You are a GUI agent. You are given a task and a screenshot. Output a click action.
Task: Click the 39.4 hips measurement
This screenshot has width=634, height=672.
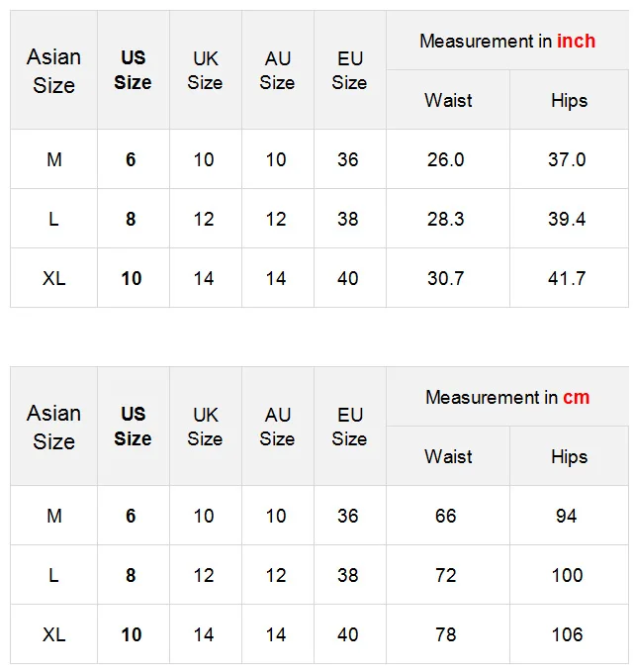click(568, 219)
